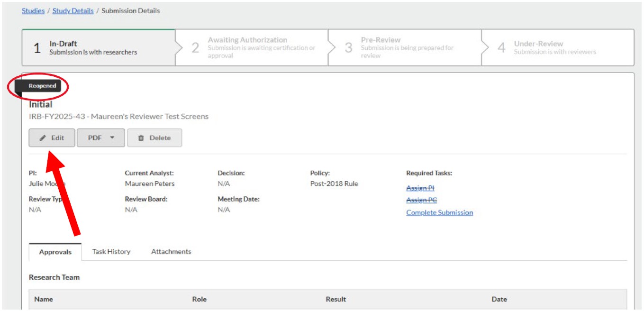Select step 3 Pre-Review stage
Screen dimensions: 644x311
point(405,48)
